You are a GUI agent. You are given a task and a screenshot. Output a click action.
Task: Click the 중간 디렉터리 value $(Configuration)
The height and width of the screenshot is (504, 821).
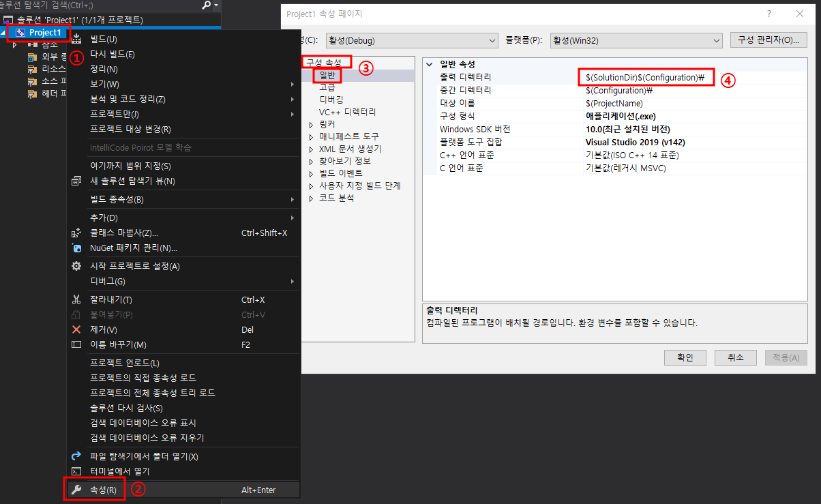coord(619,90)
